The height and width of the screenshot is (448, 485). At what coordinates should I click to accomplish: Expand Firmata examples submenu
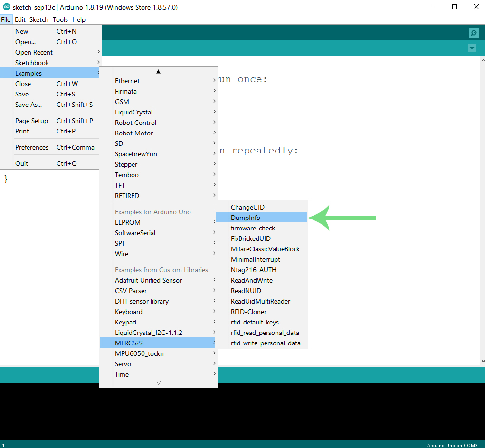[158, 92]
